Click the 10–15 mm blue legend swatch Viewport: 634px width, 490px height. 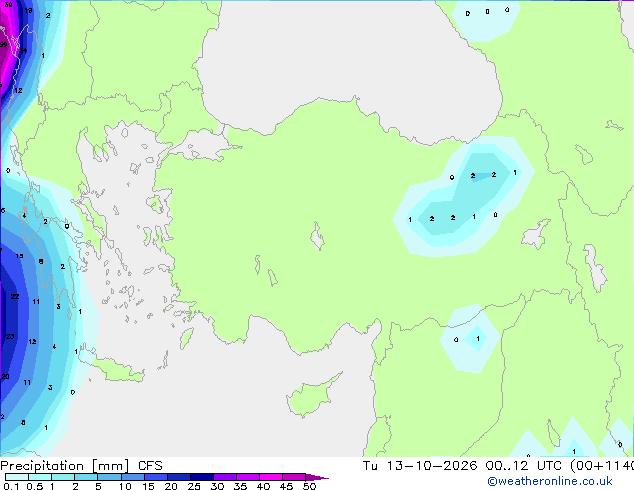(132, 477)
